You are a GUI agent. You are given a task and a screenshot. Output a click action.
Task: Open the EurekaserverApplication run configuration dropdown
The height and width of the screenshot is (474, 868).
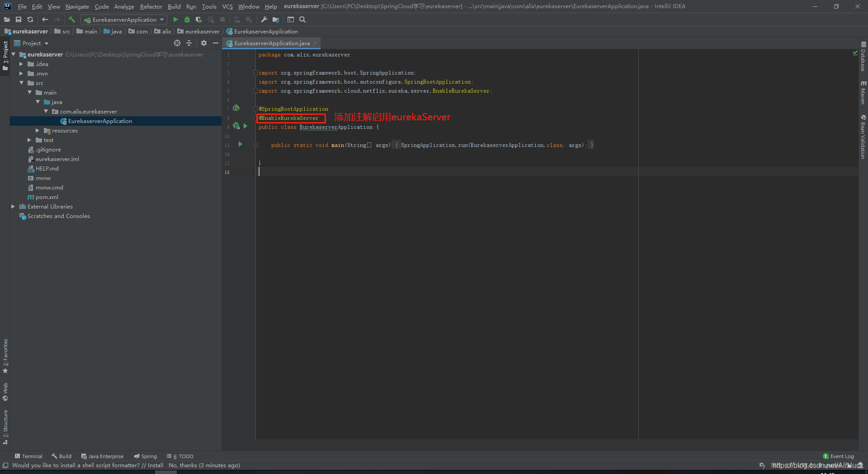click(124, 19)
